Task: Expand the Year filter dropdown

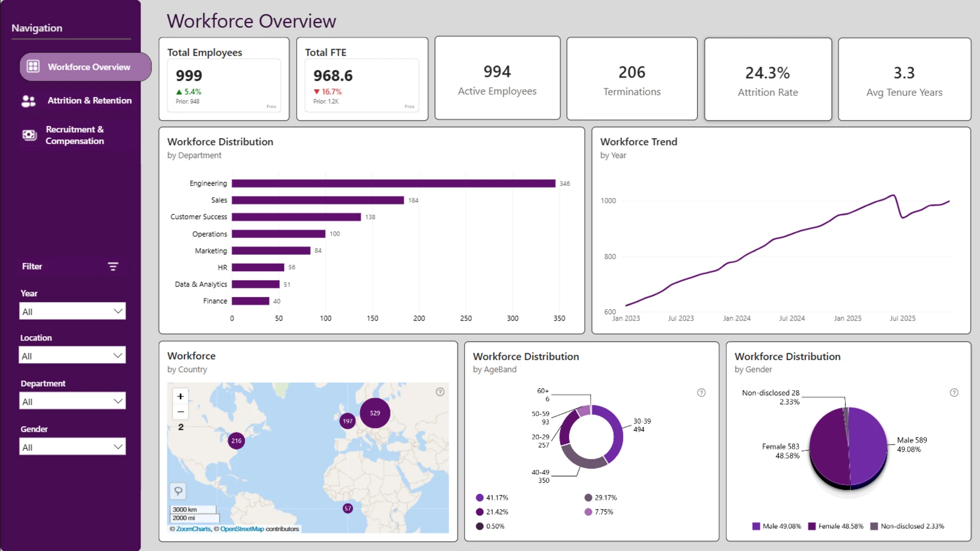Action: coord(72,311)
